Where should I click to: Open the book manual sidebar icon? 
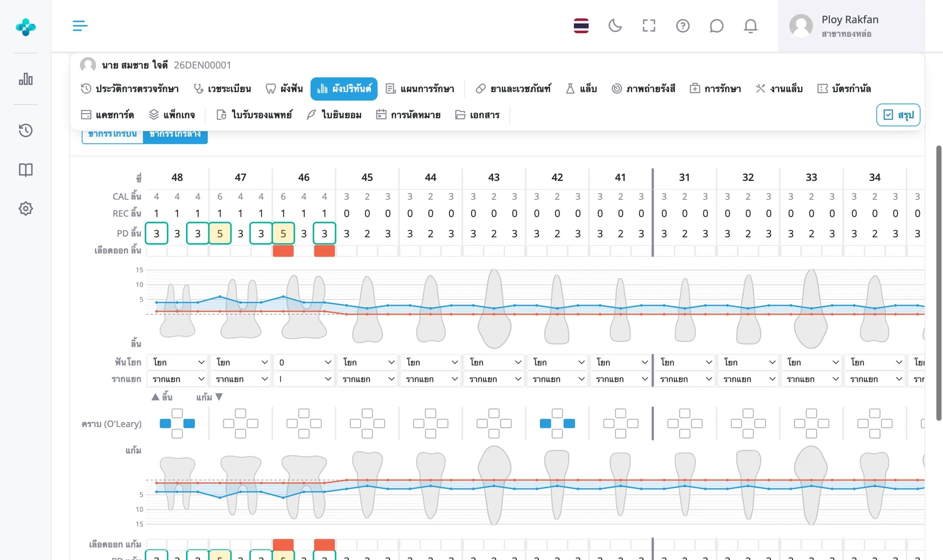pyautogui.click(x=25, y=170)
